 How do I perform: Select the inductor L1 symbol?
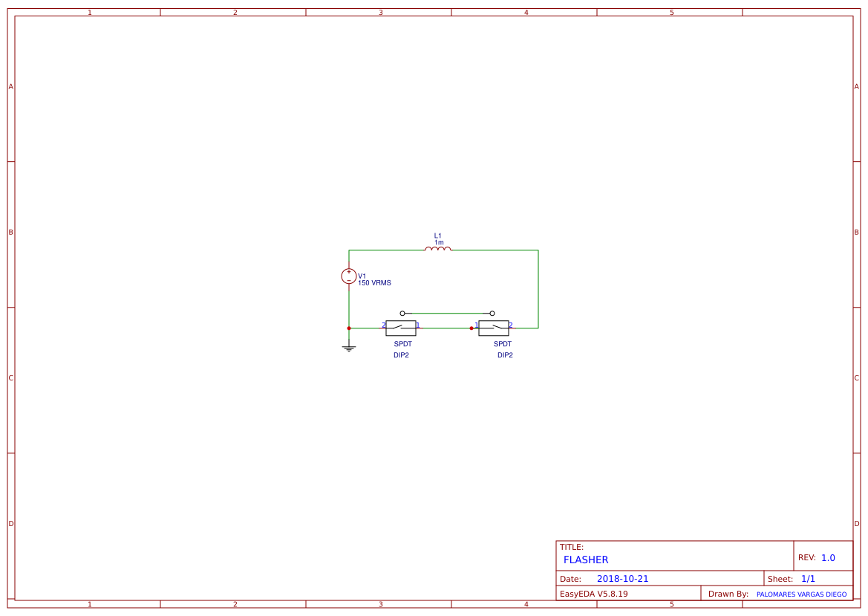click(438, 250)
